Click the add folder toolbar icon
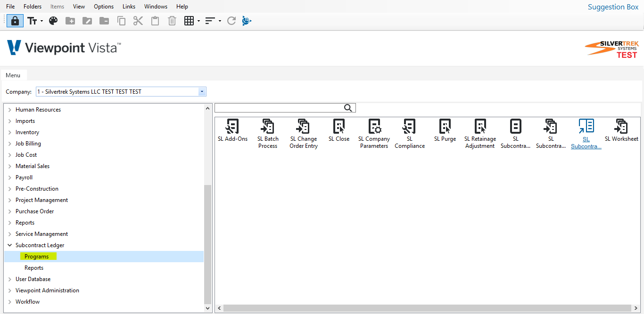Viewport: 644px width, 314px height. point(70,21)
